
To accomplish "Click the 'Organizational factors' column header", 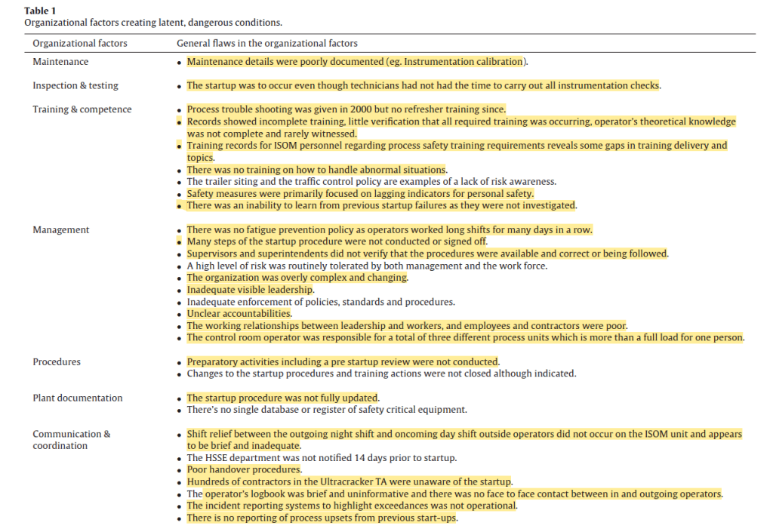I will (x=80, y=44).
